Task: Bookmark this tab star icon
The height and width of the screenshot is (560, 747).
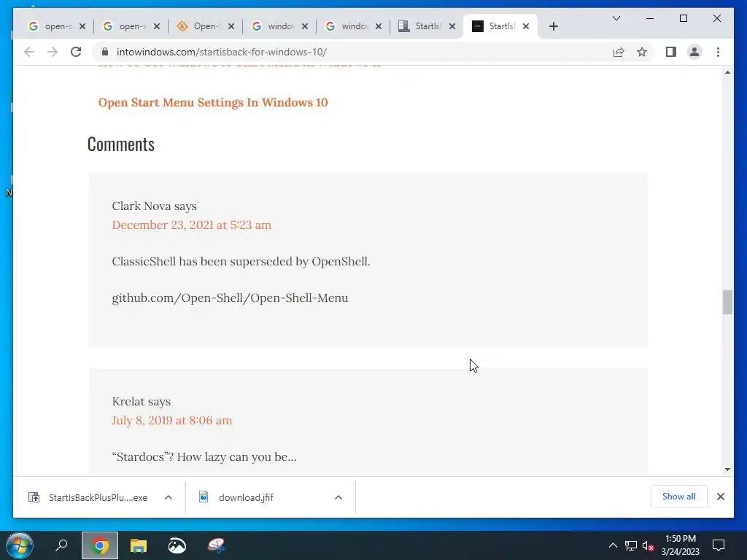Action: click(x=642, y=52)
